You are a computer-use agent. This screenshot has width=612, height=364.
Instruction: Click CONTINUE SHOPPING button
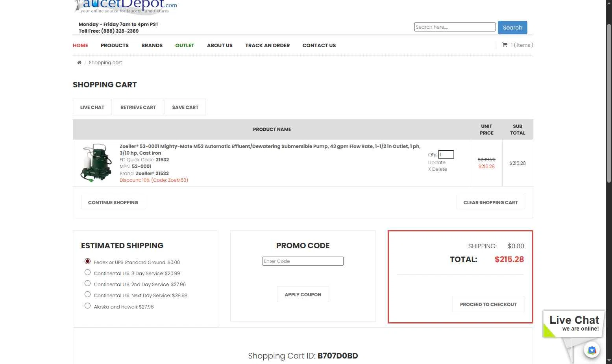(113, 202)
